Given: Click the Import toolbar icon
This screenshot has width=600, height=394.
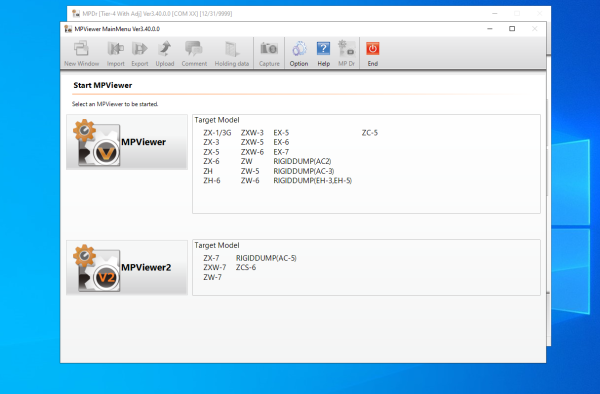Looking at the screenshot, I should [116, 54].
